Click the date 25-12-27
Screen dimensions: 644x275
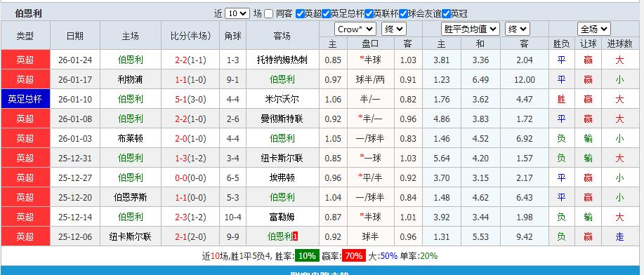point(75,177)
